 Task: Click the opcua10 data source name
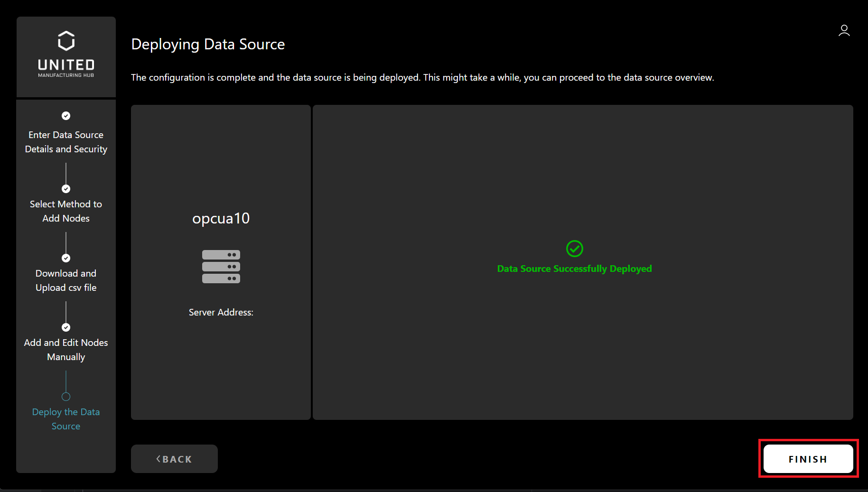(221, 218)
